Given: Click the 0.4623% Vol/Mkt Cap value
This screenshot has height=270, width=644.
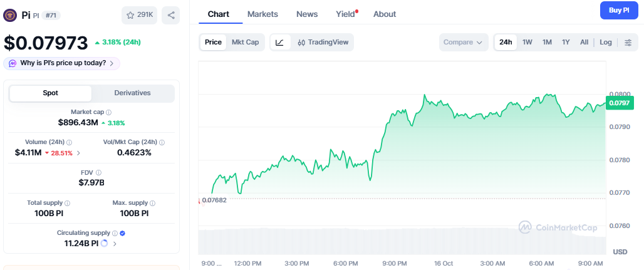Looking at the screenshot, I should pyautogui.click(x=134, y=153).
